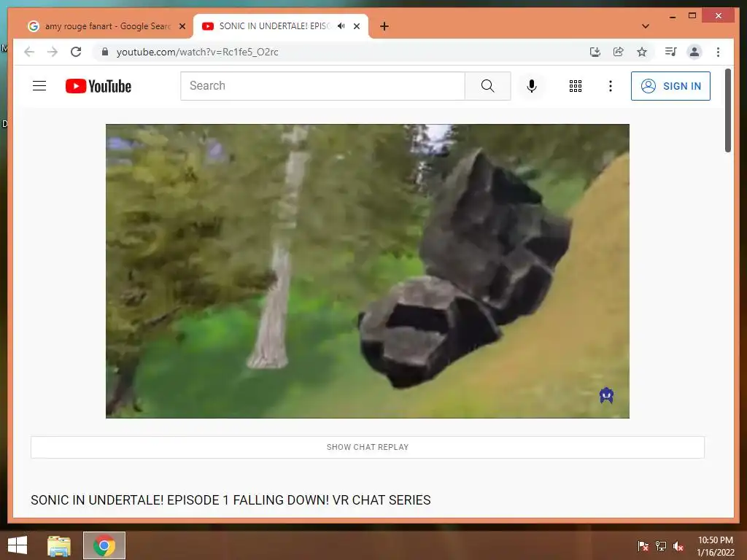This screenshot has width=747, height=560.
Task: Bookmark this page with star icon
Action: point(642,52)
